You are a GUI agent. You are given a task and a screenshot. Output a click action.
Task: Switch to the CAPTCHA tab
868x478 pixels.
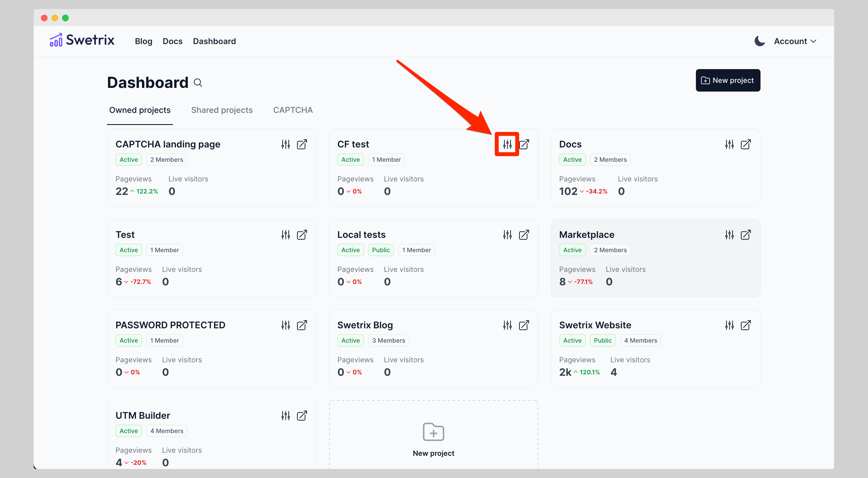[x=293, y=110]
